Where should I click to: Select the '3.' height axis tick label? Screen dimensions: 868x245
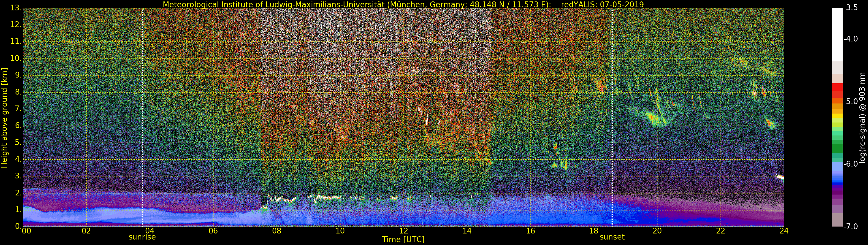tap(18, 176)
